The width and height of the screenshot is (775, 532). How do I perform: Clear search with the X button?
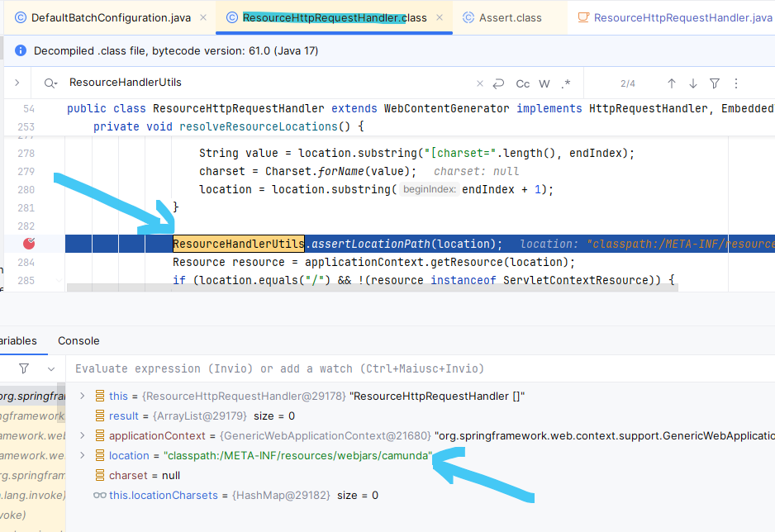[479, 83]
